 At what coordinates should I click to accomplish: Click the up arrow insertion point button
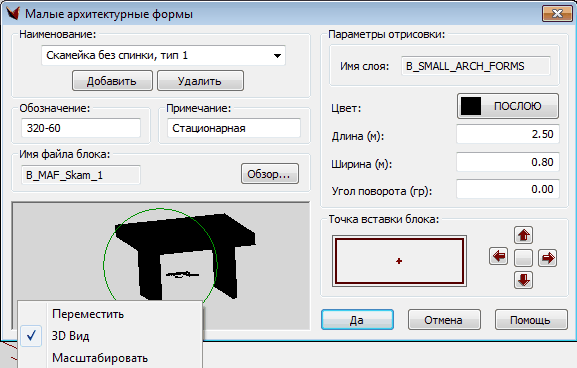pyautogui.click(x=523, y=235)
